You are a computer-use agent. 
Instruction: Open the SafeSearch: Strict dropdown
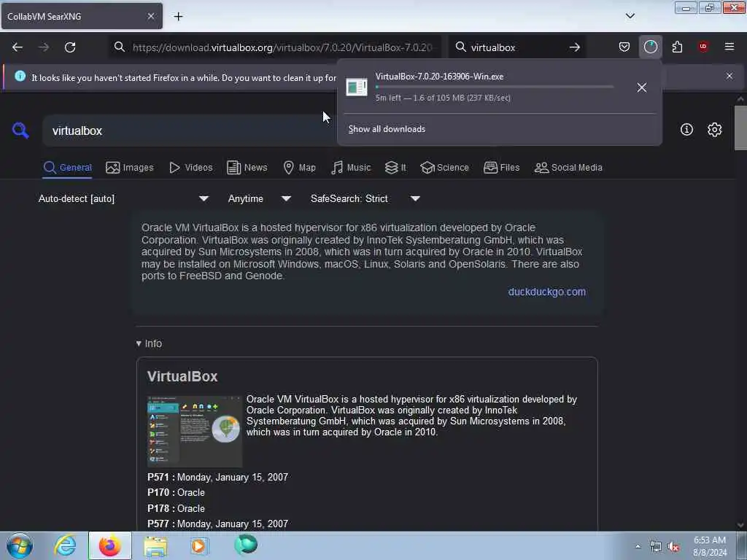[x=365, y=198]
